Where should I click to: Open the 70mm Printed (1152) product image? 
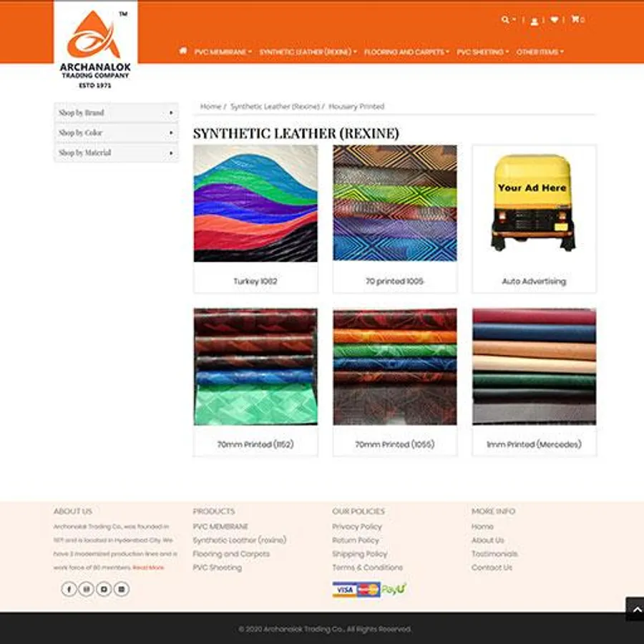[x=255, y=366]
